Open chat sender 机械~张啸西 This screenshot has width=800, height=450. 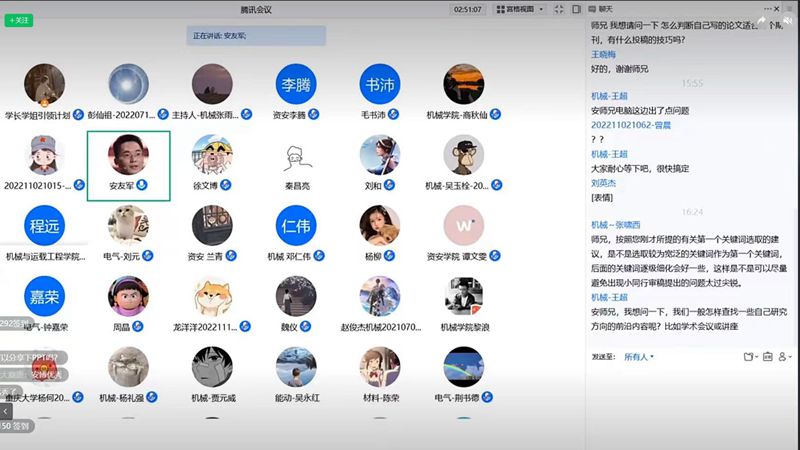615,224
